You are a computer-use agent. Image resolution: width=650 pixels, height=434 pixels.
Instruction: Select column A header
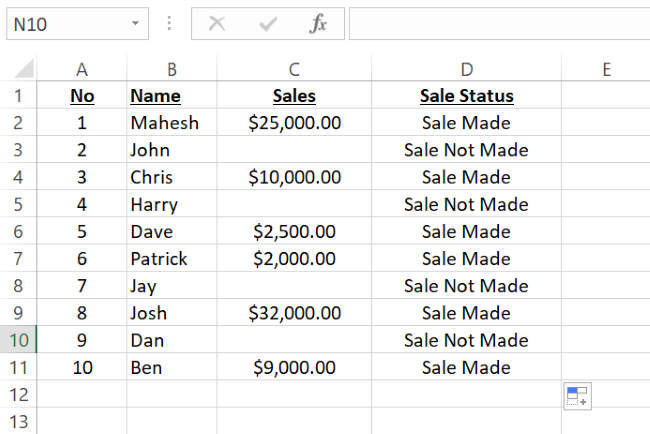click(82, 69)
